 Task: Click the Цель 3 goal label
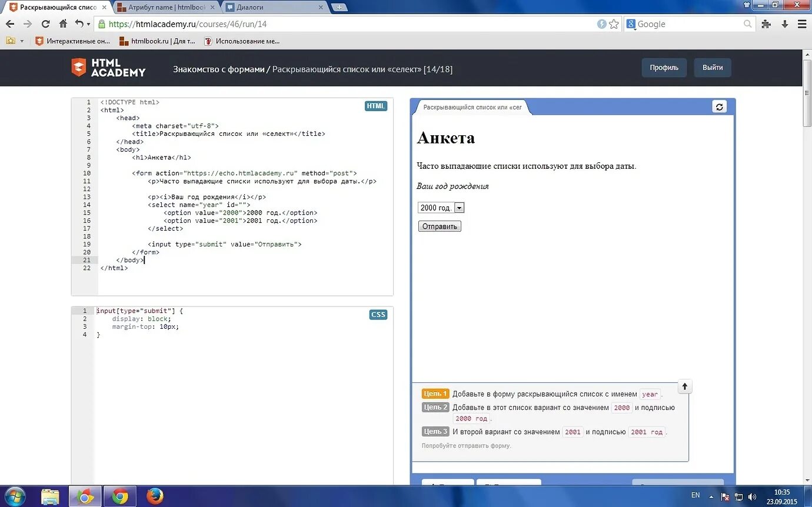coord(435,431)
